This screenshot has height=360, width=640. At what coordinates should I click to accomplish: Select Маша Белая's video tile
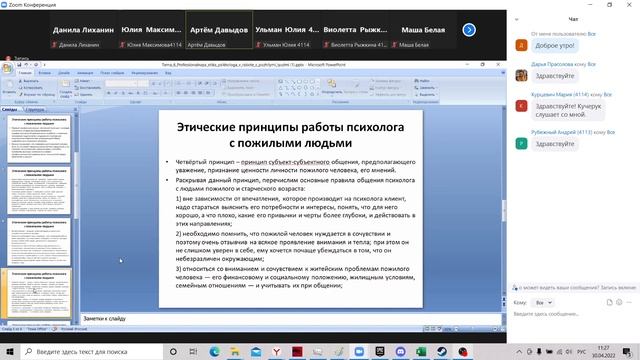(423, 30)
